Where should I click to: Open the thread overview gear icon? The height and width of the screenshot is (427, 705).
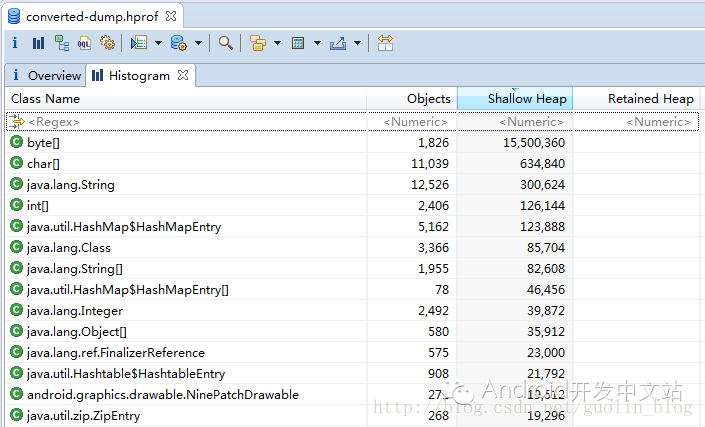point(107,43)
